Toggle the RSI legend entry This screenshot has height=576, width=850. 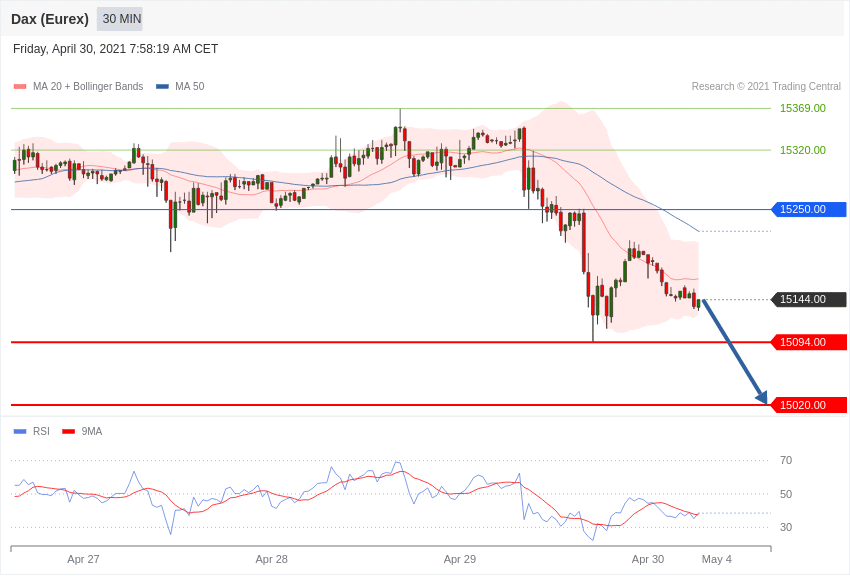click(x=41, y=432)
